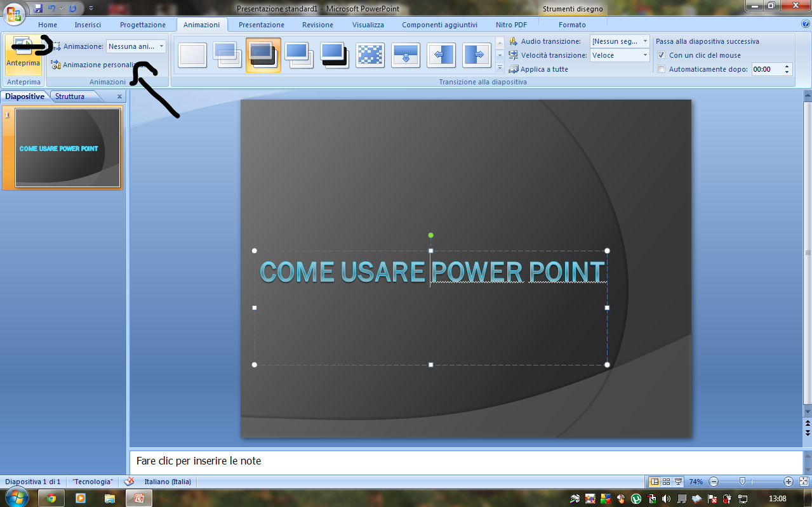
Task: Move the transition gallery up one row
Action: 500,43
